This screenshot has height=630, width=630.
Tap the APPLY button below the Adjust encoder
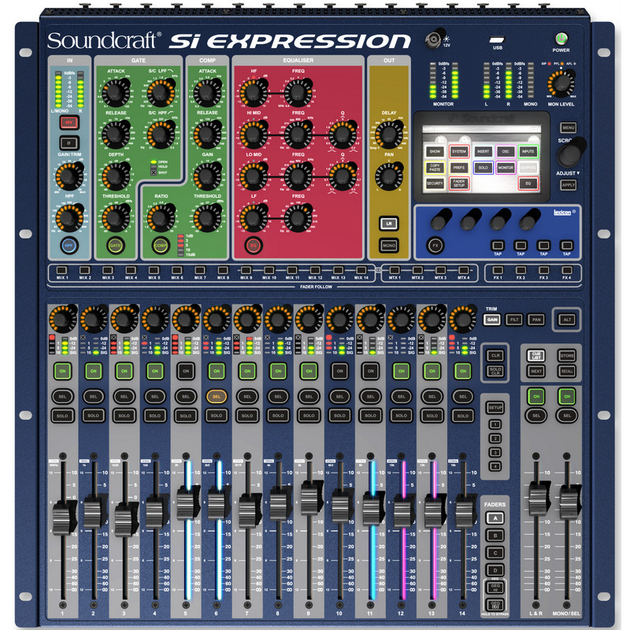(568, 185)
